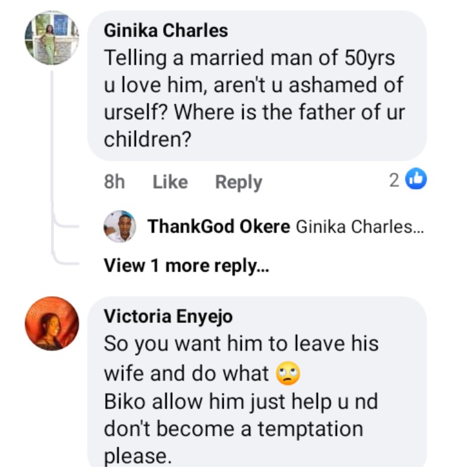Image resolution: width=452 pixels, height=476 pixels.
Task: Open the Victoria Enyejo name link
Action: (x=168, y=316)
